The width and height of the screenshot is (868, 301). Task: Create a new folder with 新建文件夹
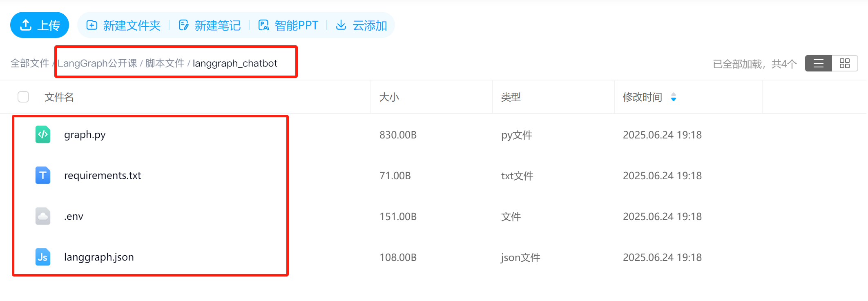(123, 25)
